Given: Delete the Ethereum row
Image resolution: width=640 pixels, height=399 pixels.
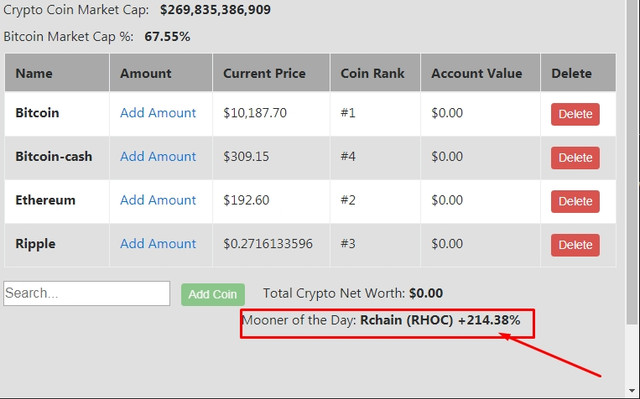Looking at the screenshot, I should pyautogui.click(x=575, y=201).
